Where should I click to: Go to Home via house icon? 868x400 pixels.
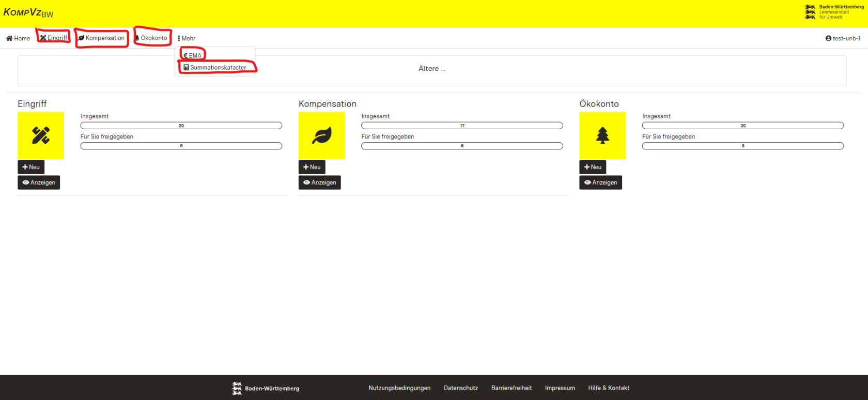tap(18, 38)
